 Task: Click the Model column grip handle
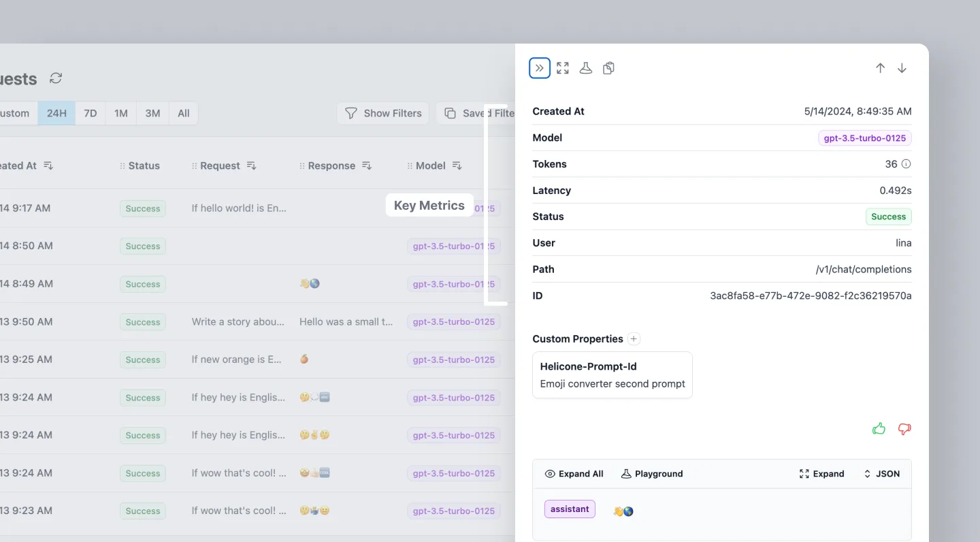tap(410, 165)
